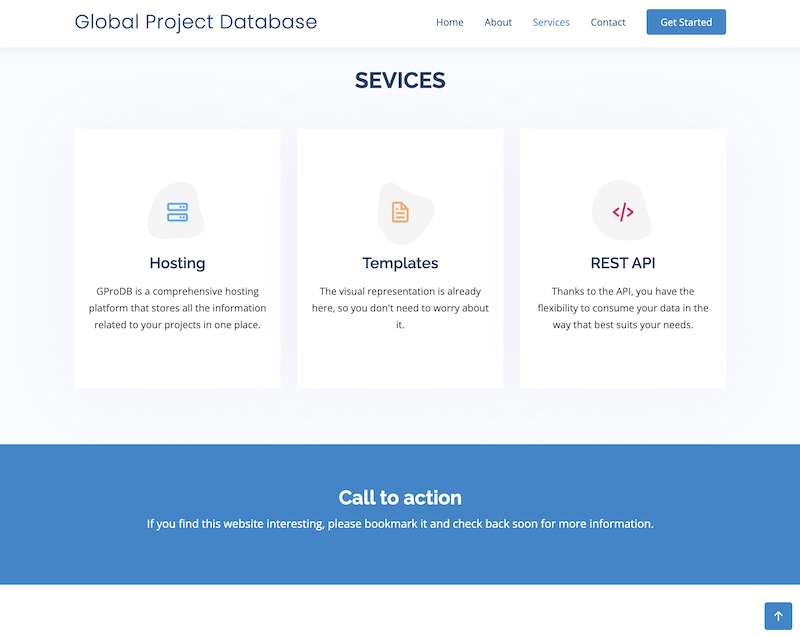Open the Home navigation link

450,22
